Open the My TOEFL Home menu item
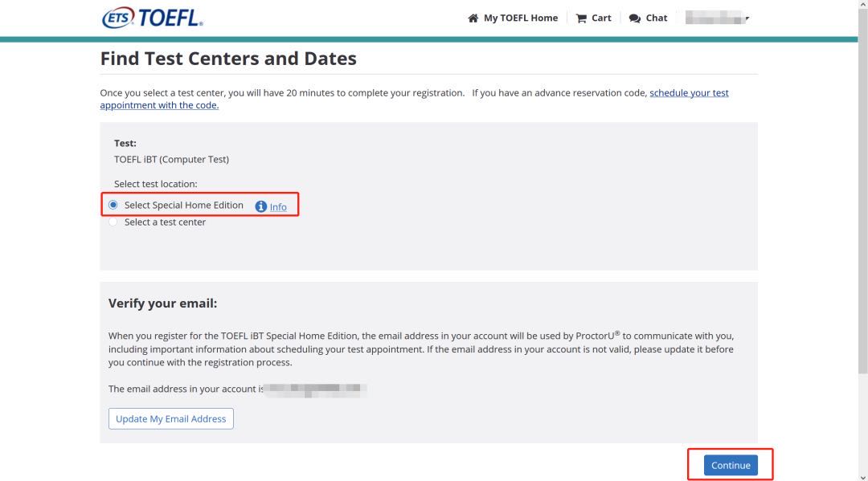The image size is (868, 481). click(x=513, y=18)
